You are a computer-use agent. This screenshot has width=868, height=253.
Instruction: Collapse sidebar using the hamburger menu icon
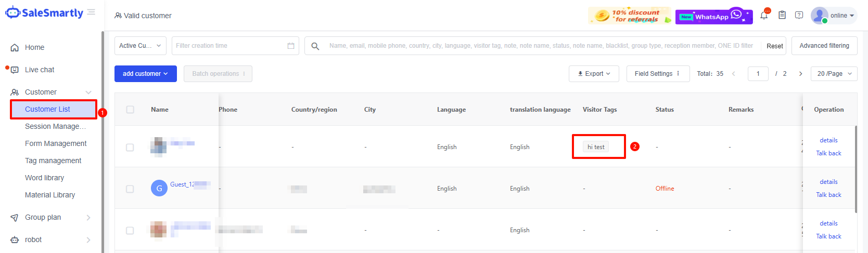91,12
